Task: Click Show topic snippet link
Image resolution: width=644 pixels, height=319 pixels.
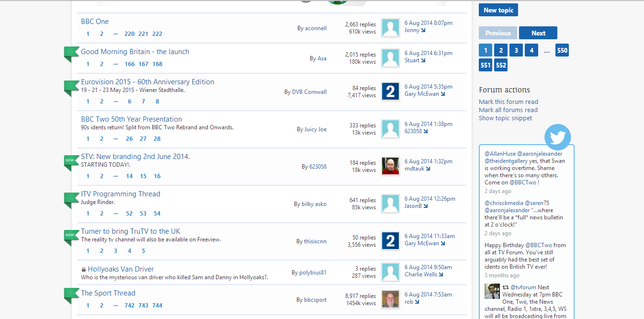Action: [505, 118]
